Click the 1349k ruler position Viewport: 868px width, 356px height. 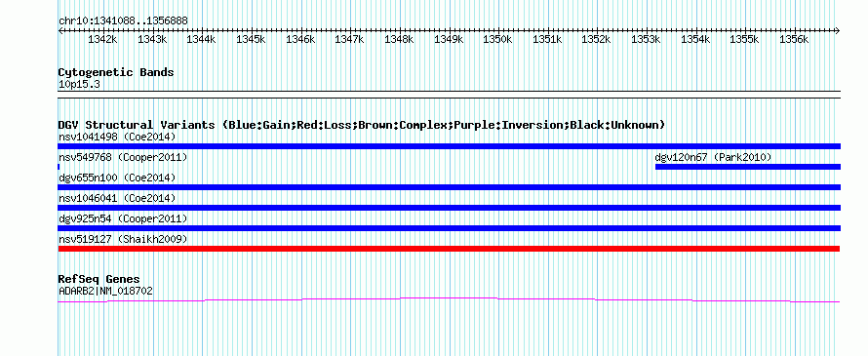click(x=449, y=40)
